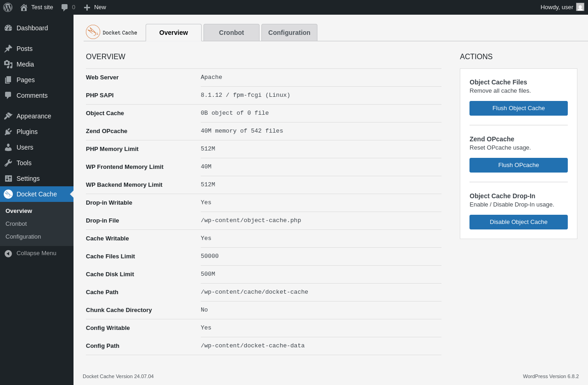Click the WordPress logo icon
588x385 pixels.
pos(8,7)
